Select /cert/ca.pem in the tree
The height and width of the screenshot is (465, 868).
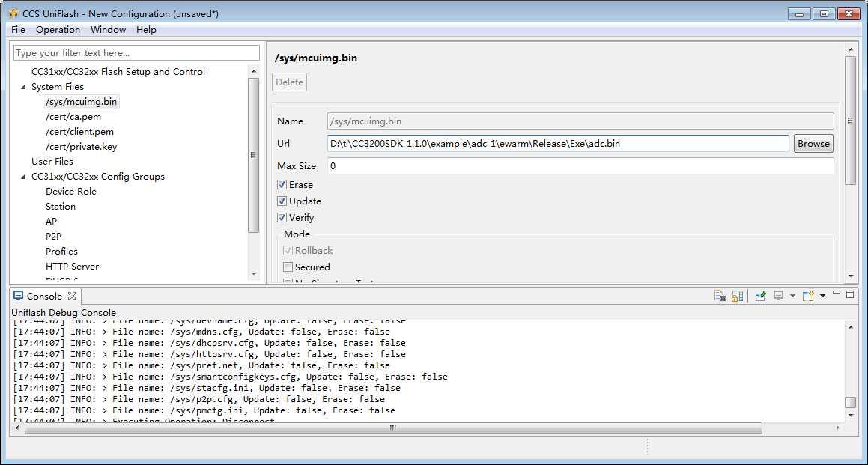pos(73,117)
